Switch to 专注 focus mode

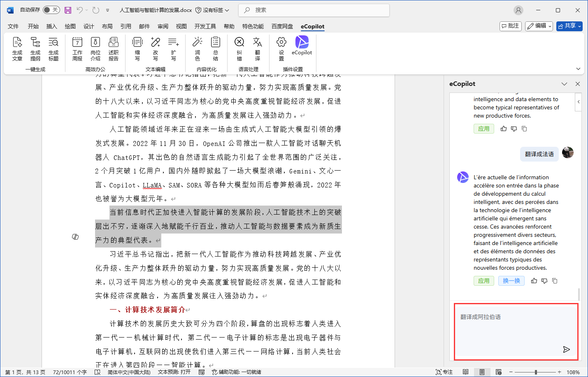pyautogui.click(x=444, y=372)
